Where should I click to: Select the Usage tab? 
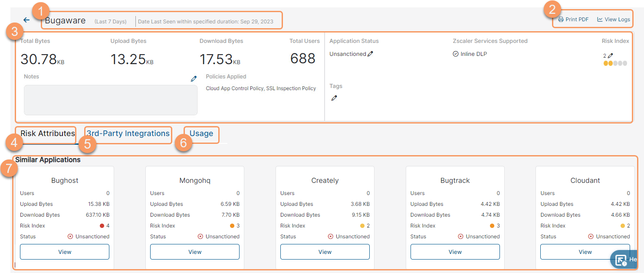[201, 133]
